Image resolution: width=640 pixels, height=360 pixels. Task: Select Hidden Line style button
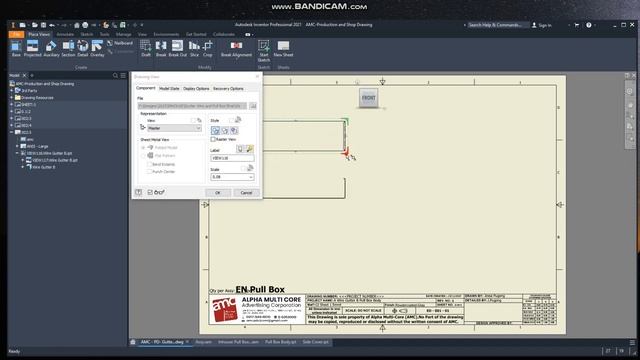point(215,131)
